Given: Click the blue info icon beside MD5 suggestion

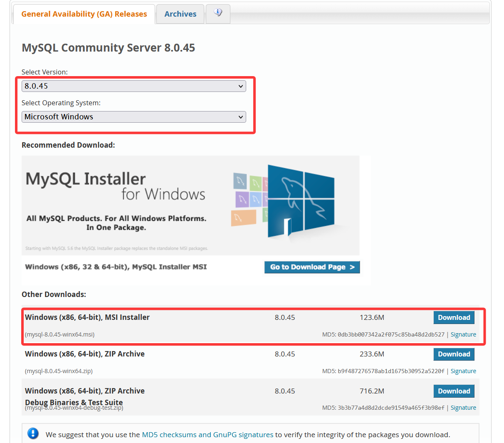Looking at the screenshot, I should 33,433.
